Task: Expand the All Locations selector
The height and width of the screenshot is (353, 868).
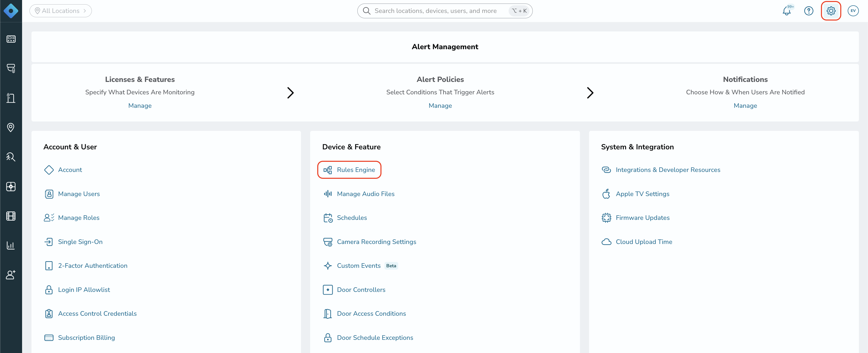Action: (x=61, y=11)
